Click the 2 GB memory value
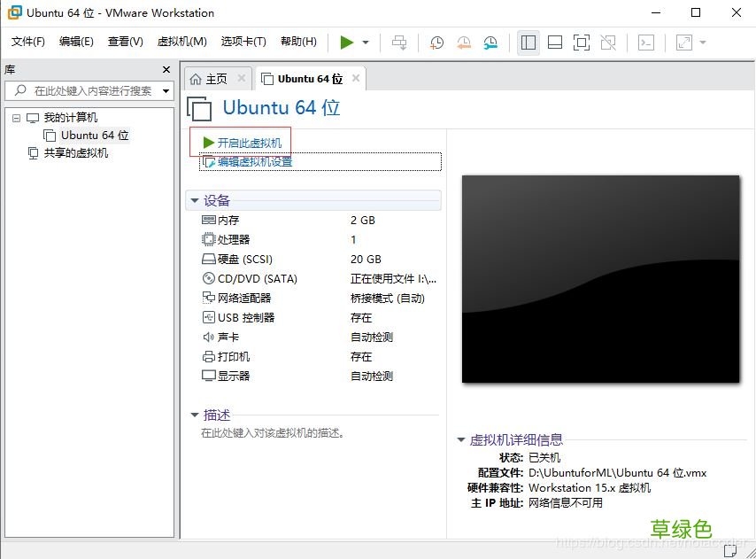 [x=363, y=220]
